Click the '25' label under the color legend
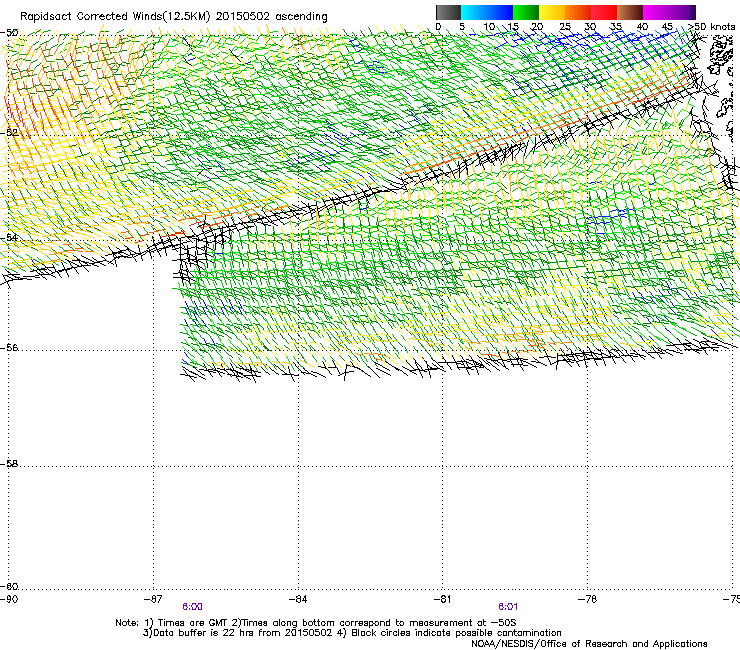The width and height of the screenshot is (740, 650). pyautogui.click(x=565, y=26)
